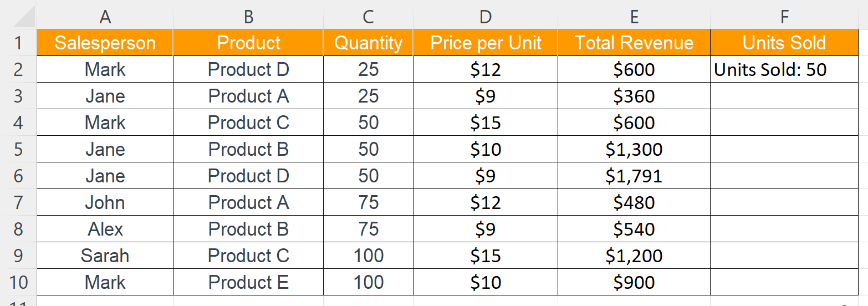
Task: Select row 5 header
Action: tap(18, 149)
